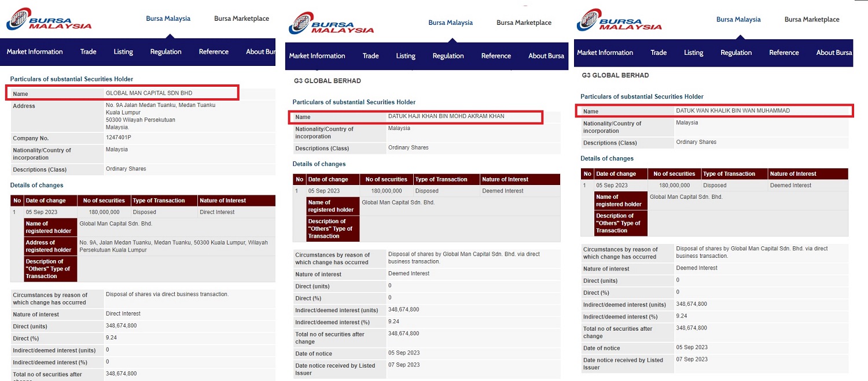Viewport: 868px width, 381px height.
Task: Click the Bursa Malaysia logo on the left panel
Action: (x=49, y=19)
